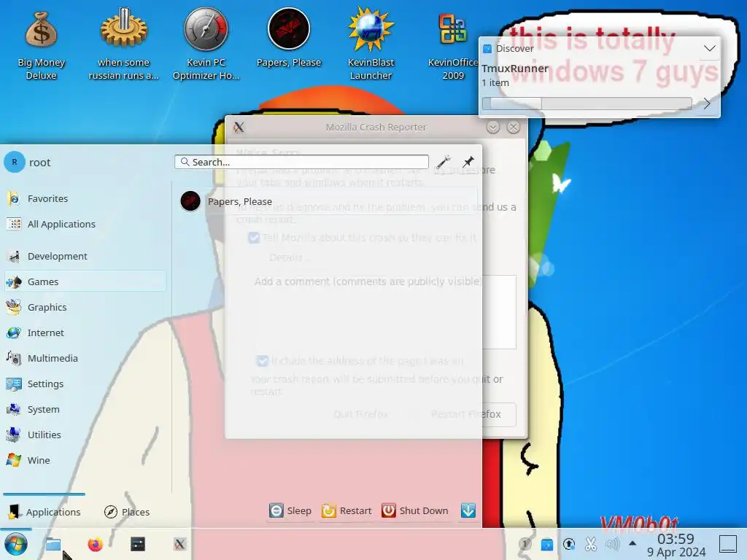The height and width of the screenshot is (560, 747).
Task: Open the System category
Action: click(x=86, y=409)
